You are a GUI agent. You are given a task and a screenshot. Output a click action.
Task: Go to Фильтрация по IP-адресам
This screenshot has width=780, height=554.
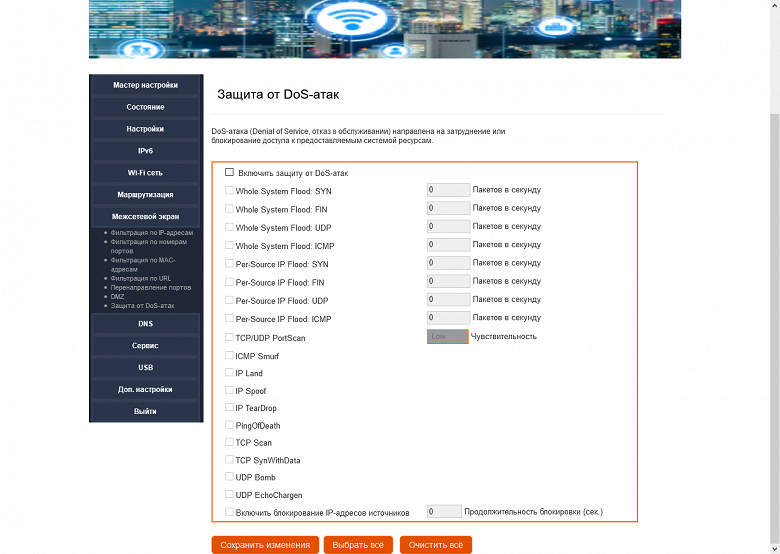[152, 233]
